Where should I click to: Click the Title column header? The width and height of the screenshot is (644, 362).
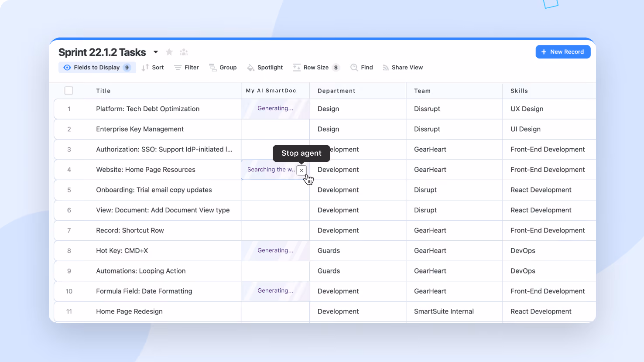103,91
